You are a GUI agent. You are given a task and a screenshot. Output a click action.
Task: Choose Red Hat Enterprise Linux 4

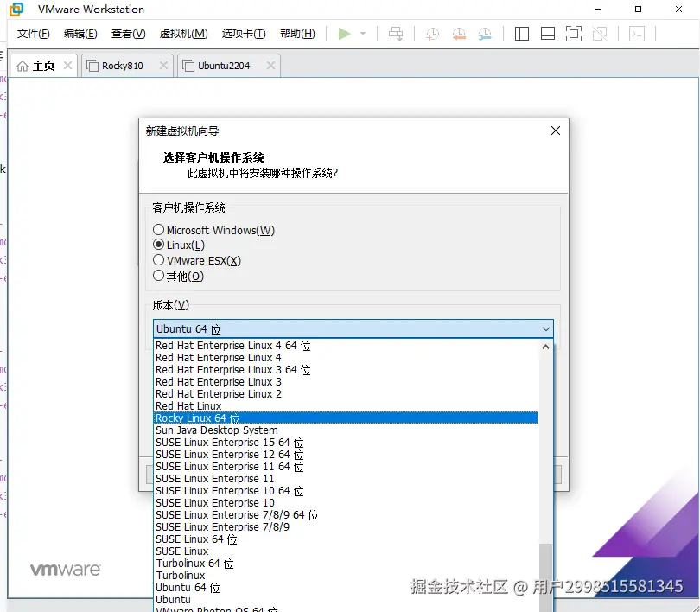point(346,358)
